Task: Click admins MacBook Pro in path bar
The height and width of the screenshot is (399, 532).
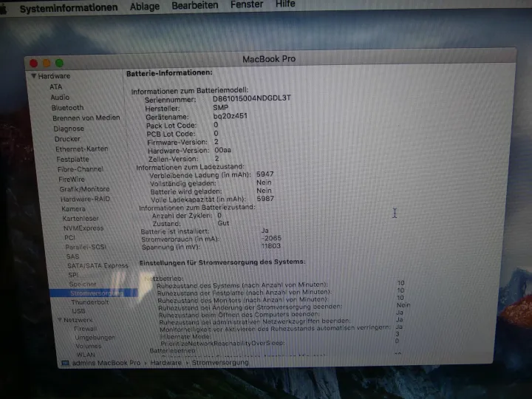Action: pyautogui.click(x=106, y=363)
